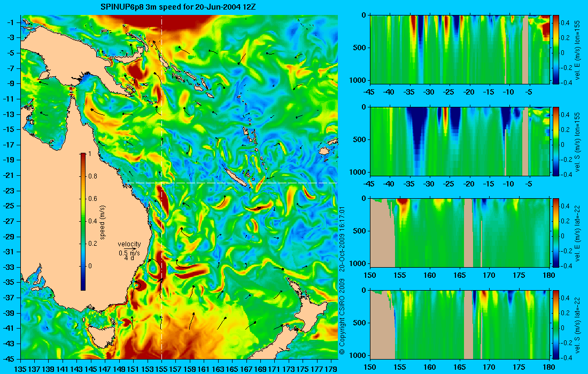Click the color bar next to "vel. S (m/s) lat=-22"
Viewport: 588px width, 374px height.
(x=556, y=324)
